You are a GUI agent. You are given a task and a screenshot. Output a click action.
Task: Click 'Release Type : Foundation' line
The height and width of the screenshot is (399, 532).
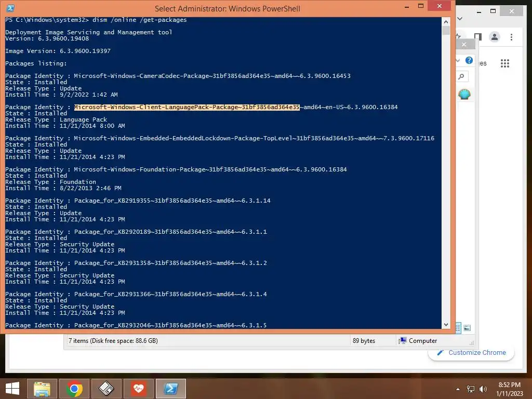[50, 182]
